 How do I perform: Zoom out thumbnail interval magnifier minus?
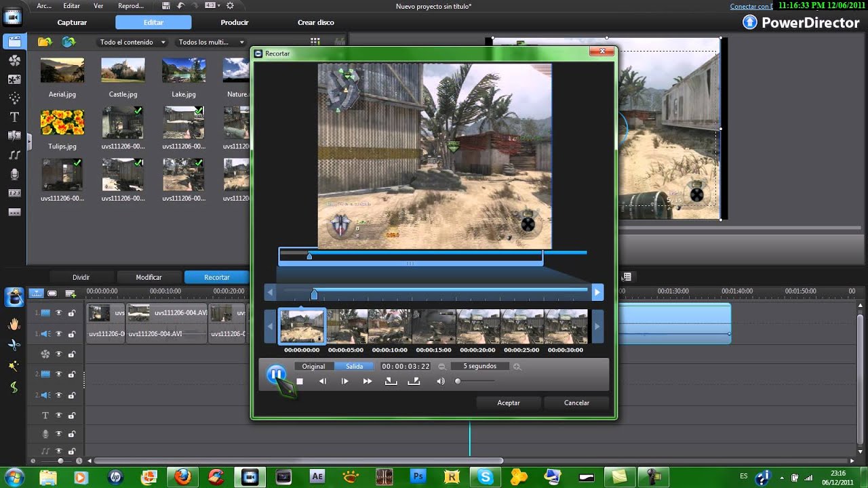click(x=441, y=367)
